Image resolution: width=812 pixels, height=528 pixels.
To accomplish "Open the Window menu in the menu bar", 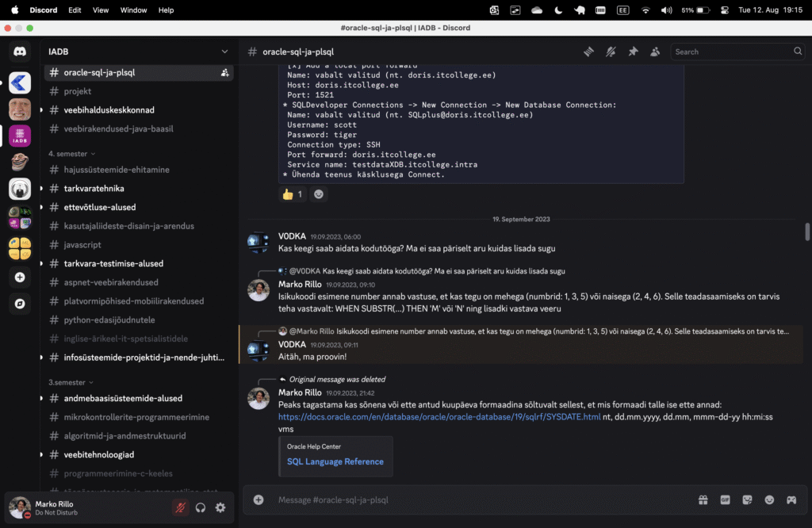I will tap(133, 10).
